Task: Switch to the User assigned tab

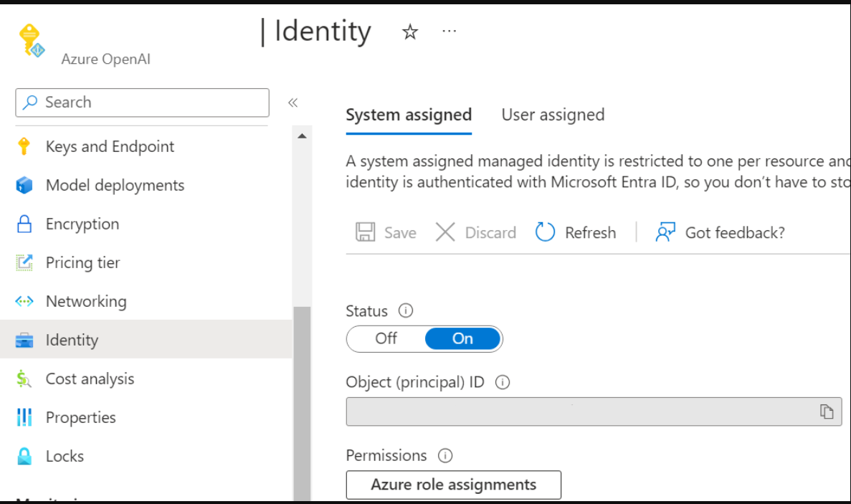Action: (553, 115)
